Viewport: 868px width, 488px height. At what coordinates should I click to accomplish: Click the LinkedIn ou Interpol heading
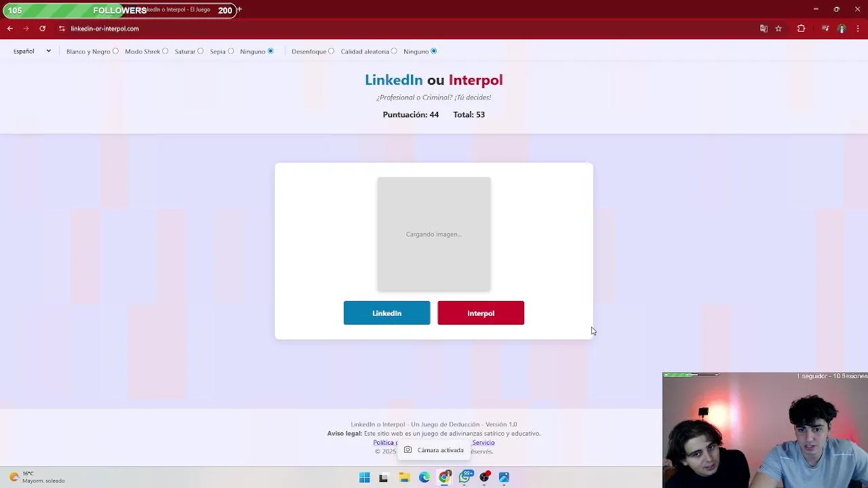[434, 80]
